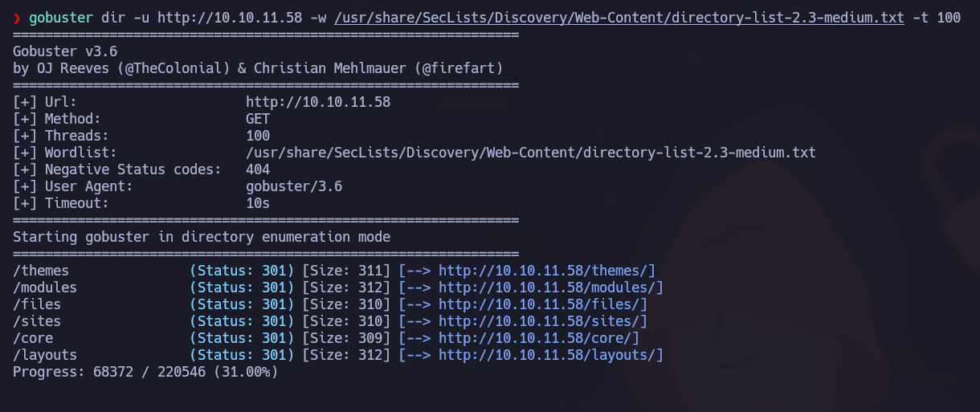
Task: Click the Wordlist path in the config section
Action: click(x=530, y=153)
